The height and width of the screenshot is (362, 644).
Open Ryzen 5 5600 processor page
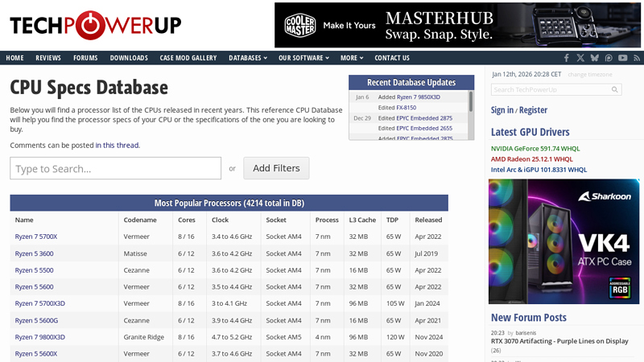34,287
